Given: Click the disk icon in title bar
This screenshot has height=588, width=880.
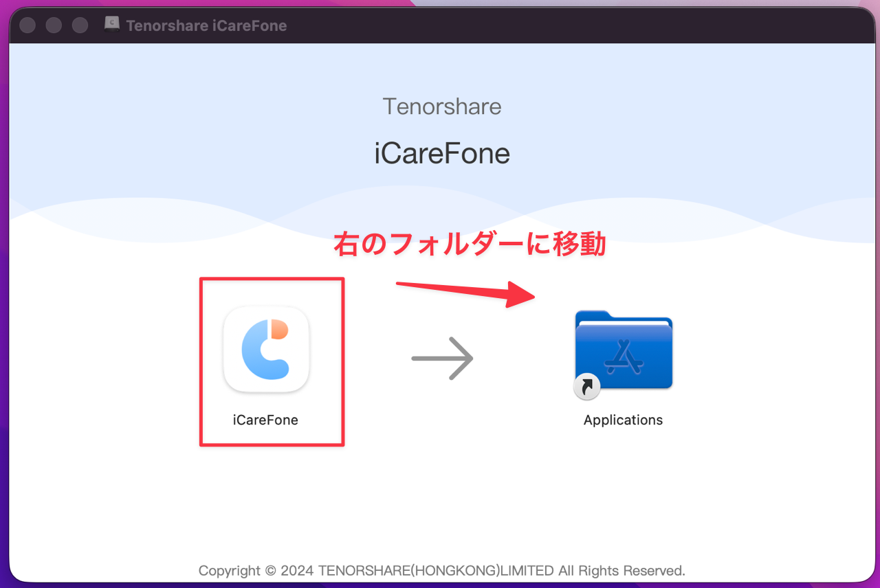Looking at the screenshot, I should (x=111, y=24).
